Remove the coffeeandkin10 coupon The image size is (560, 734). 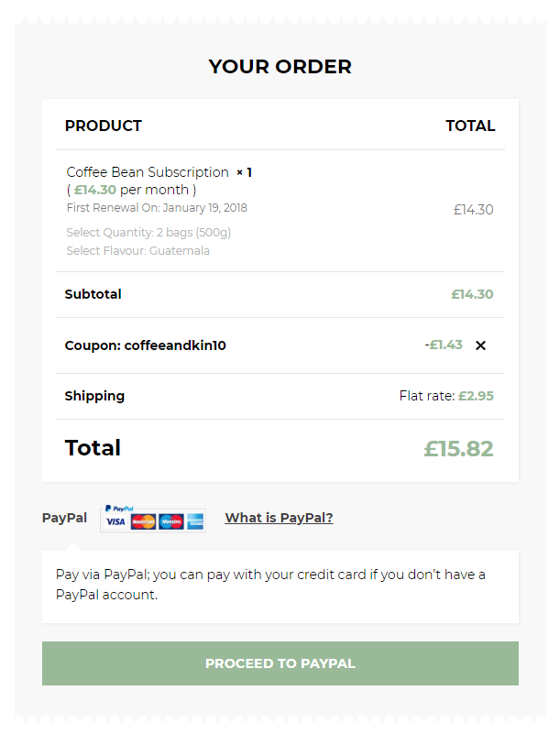[481, 345]
